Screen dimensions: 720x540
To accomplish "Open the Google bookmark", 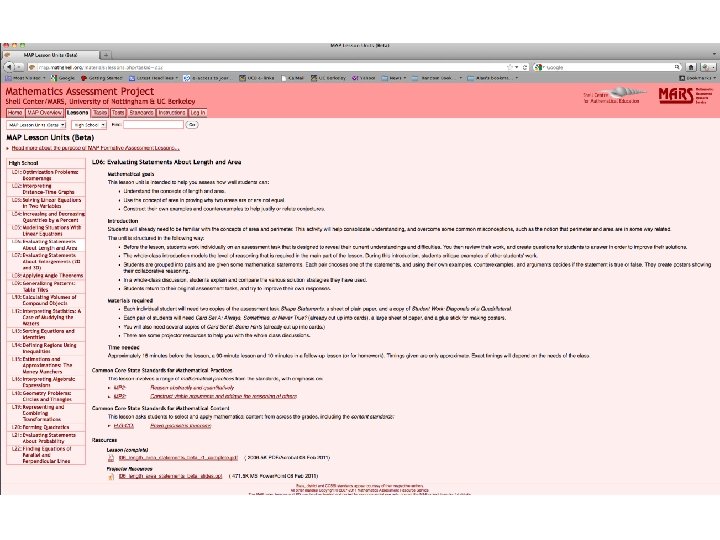I will pyautogui.click(x=62, y=78).
